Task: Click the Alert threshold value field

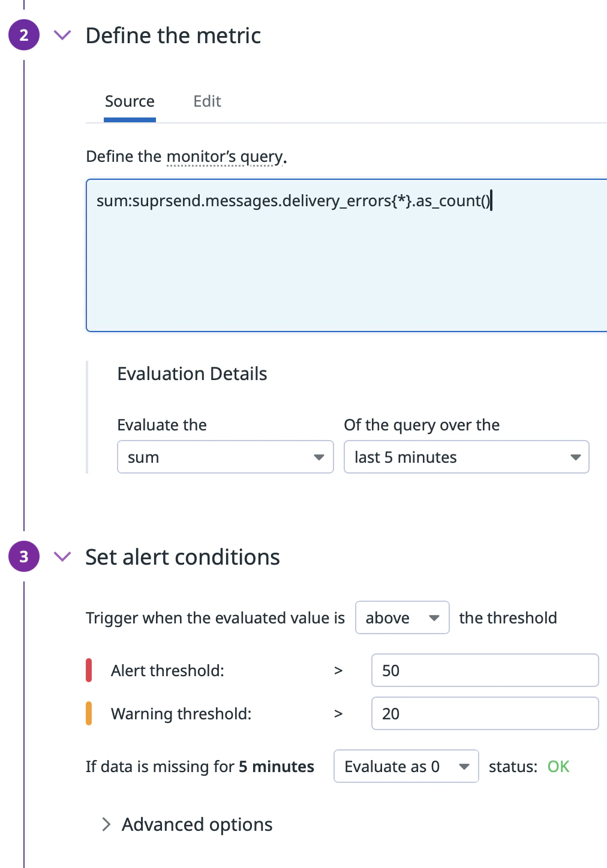Action: coord(485,670)
